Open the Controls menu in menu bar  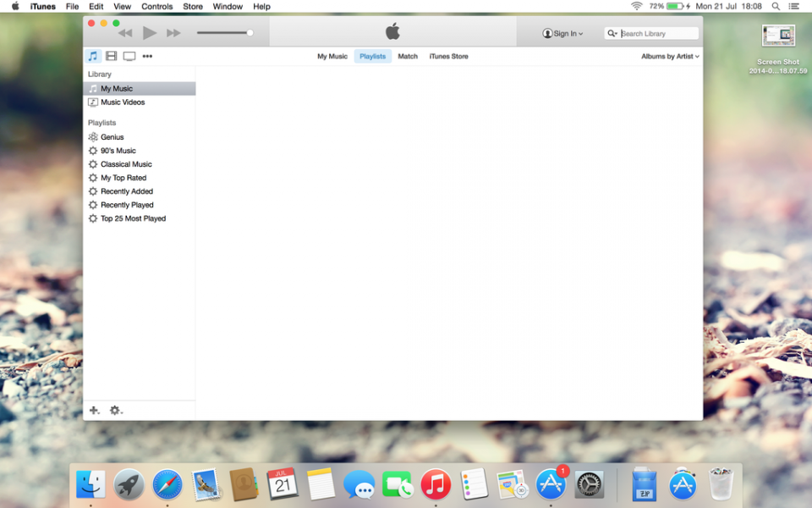coord(156,6)
